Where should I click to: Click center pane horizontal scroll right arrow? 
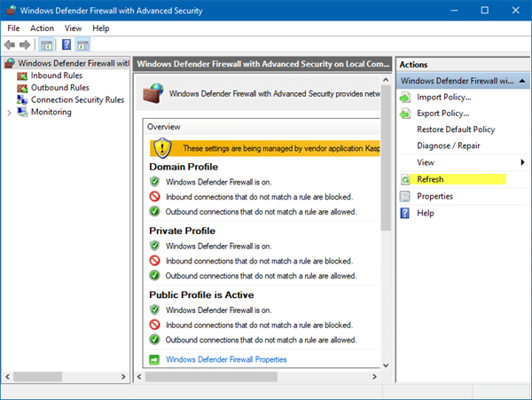(x=374, y=377)
